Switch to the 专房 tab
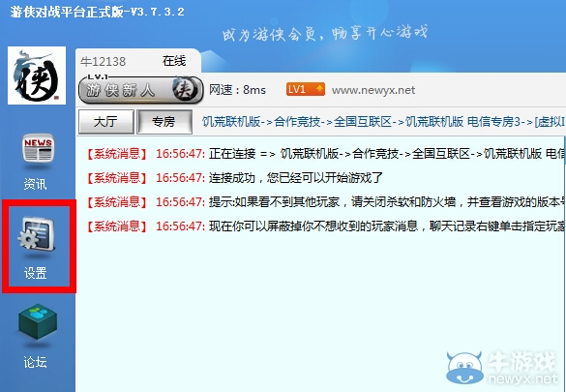 coord(164,122)
